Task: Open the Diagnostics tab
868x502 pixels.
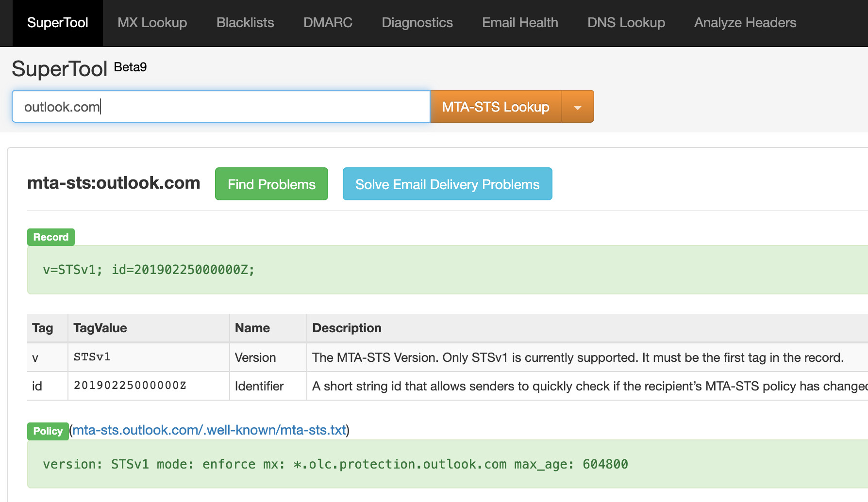Action: tap(417, 23)
